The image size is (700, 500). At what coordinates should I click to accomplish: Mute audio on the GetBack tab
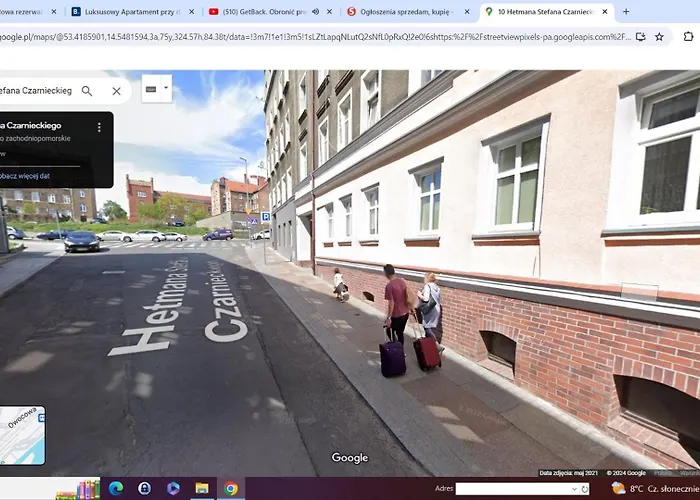(316, 12)
